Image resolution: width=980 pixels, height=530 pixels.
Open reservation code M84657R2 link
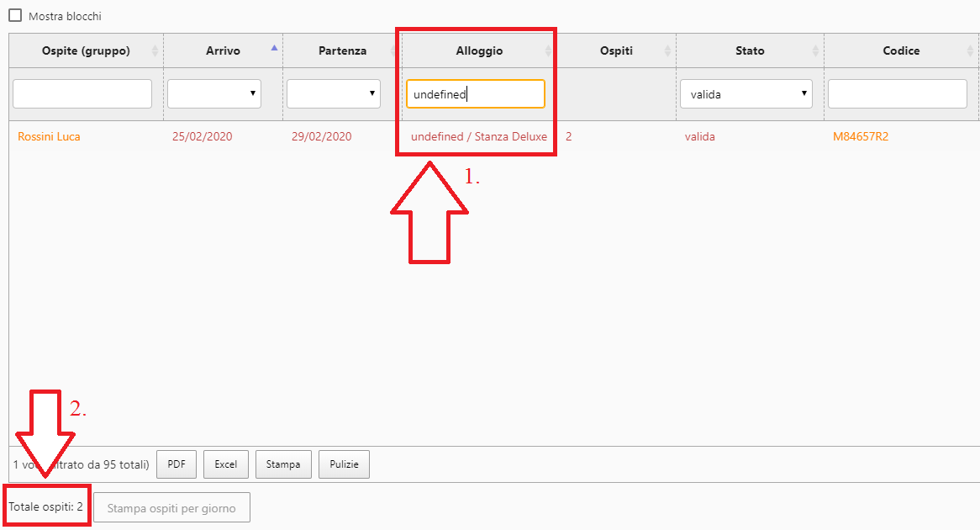860,136
